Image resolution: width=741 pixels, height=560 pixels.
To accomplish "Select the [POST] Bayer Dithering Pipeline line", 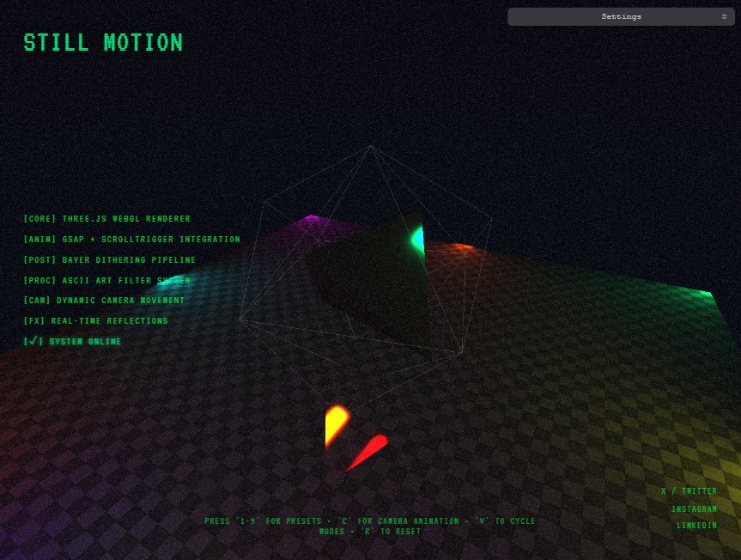I will tap(110, 259).
